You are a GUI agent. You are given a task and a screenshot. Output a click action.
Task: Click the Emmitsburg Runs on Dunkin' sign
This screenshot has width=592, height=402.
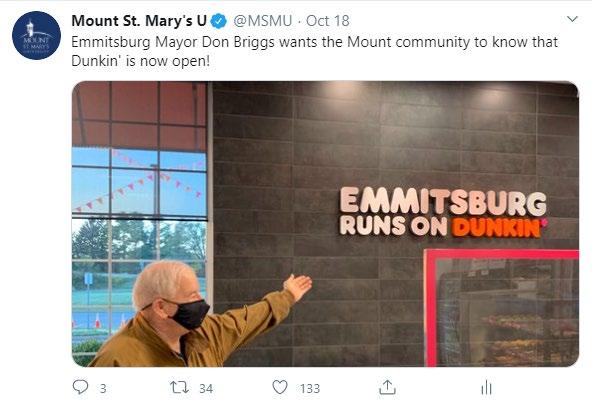[443, 212]
